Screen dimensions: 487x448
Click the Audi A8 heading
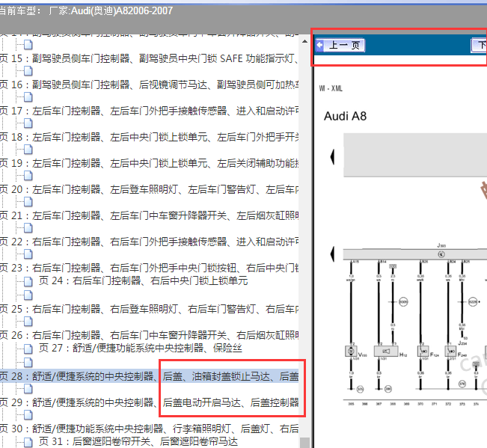(x=345, y=116)
